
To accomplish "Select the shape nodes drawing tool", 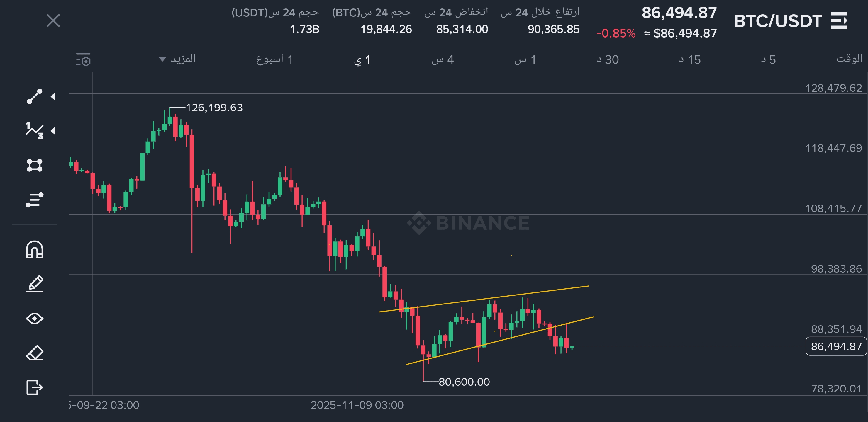I will coord(34,165).
